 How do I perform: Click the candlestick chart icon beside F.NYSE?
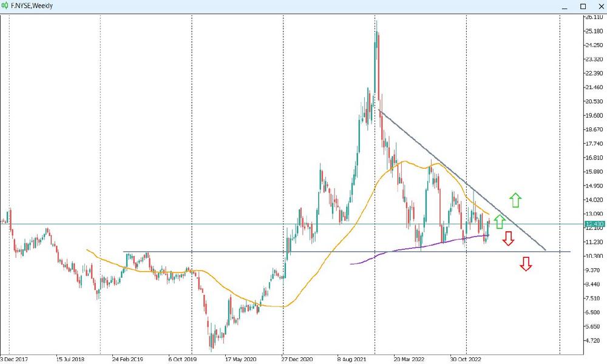[5, 5]
